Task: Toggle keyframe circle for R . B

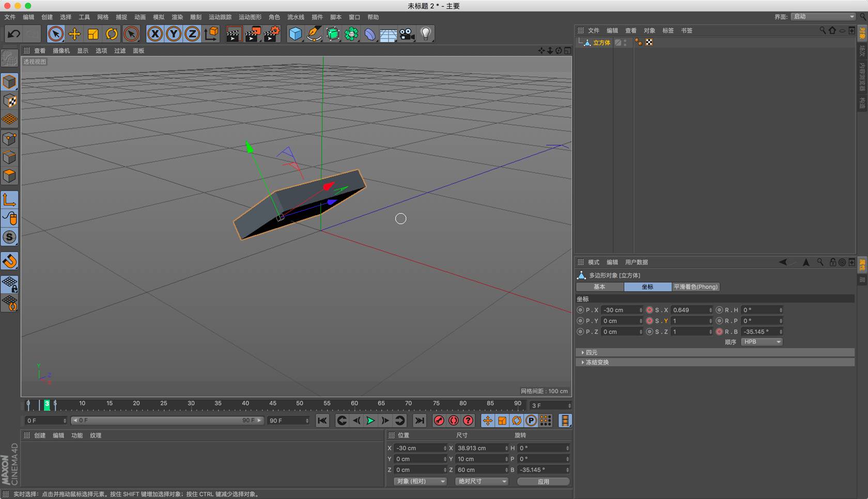Action: (719, 332)
